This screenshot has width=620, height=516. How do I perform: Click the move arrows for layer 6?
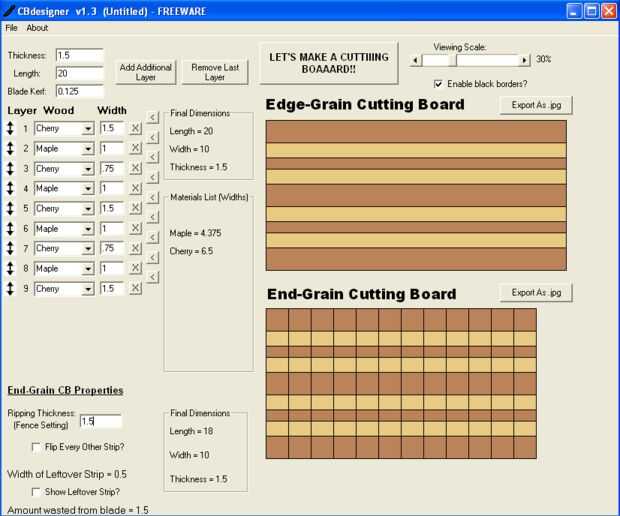coord(10,229)
